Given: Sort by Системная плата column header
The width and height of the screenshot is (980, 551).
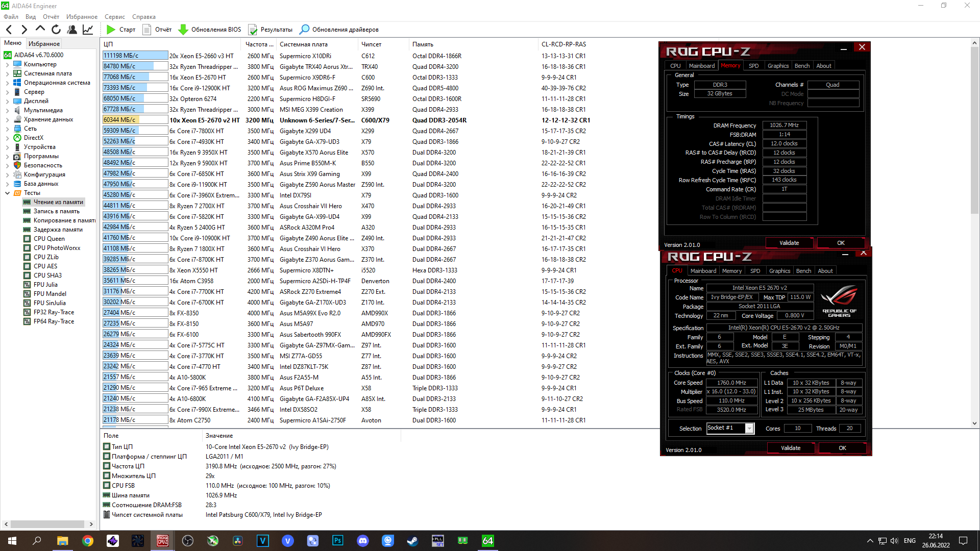Looking at the screenshot, I should point(317,44).
